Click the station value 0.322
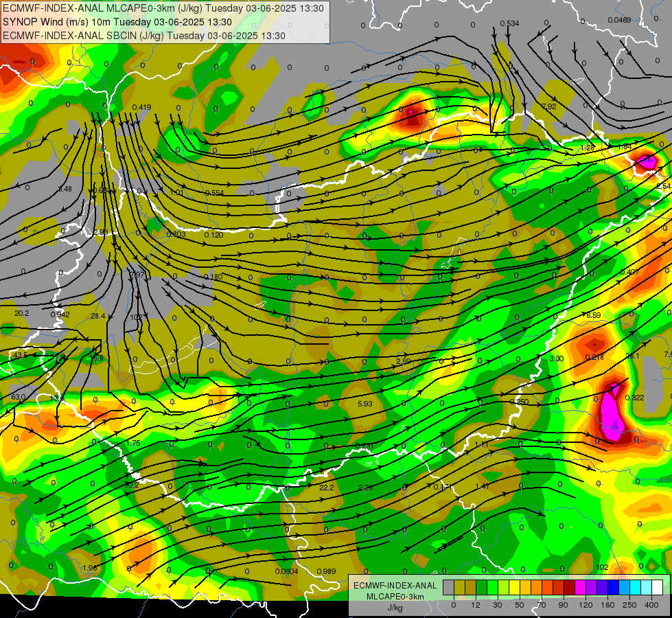Screen dimensions: 672x618 (x=635, y=398)
